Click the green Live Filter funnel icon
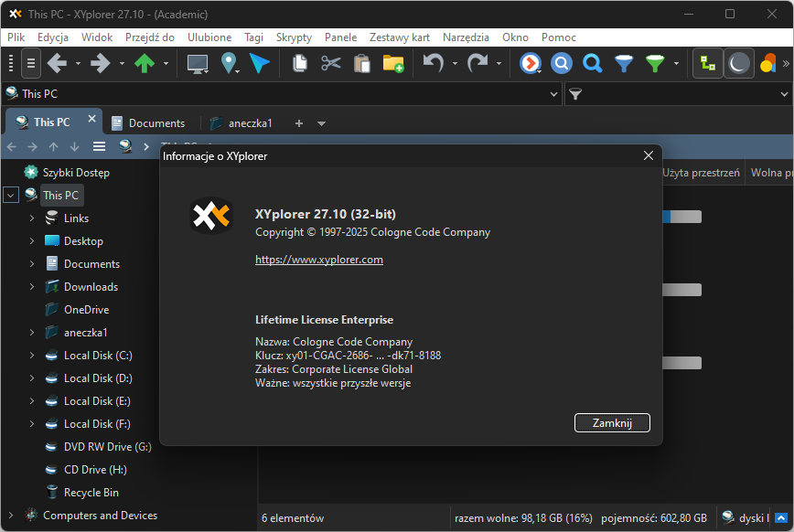This screenshot has height=532, width=794. point(655,63)
